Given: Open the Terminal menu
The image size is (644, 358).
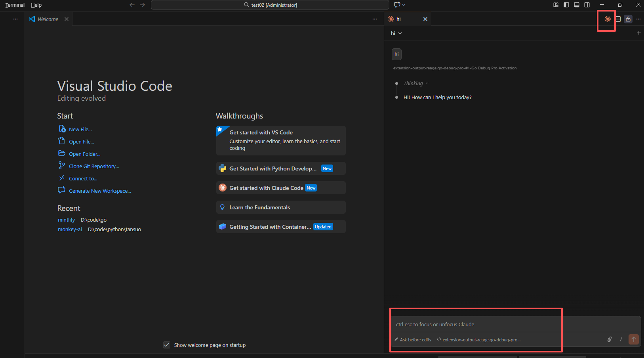Looking at the screenshot, I should [x=15, y=5].
